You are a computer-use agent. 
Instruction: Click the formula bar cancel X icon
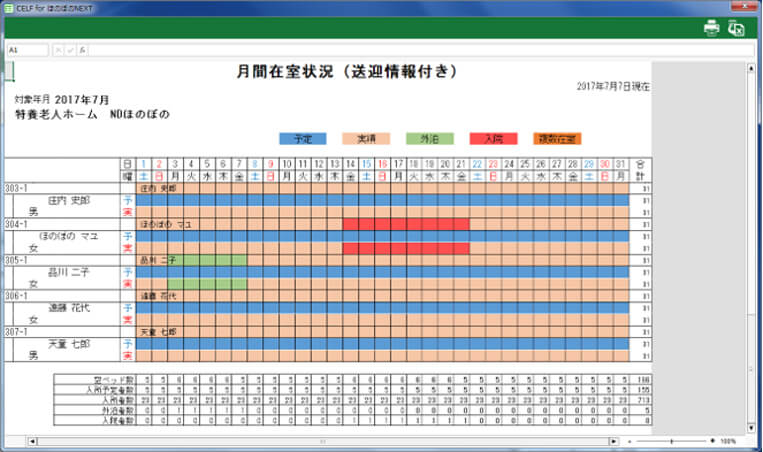click(59, 50)
